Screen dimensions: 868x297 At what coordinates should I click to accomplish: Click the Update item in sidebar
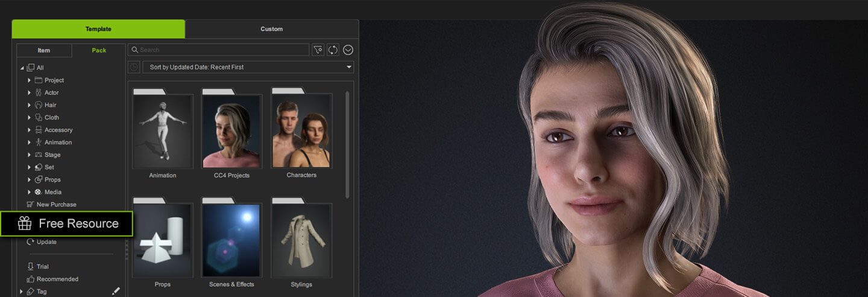(x=46, y=242)
